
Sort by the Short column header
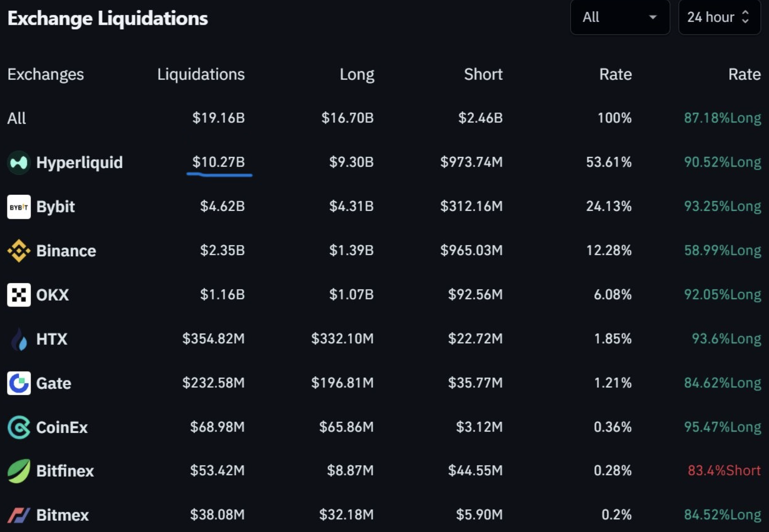click(x=483, y=74)
